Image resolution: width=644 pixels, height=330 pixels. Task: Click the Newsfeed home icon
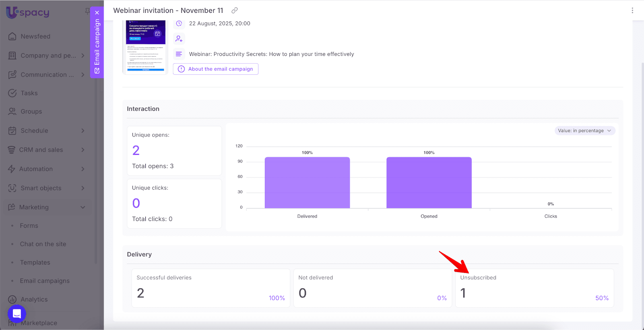[x=12, y=36]
